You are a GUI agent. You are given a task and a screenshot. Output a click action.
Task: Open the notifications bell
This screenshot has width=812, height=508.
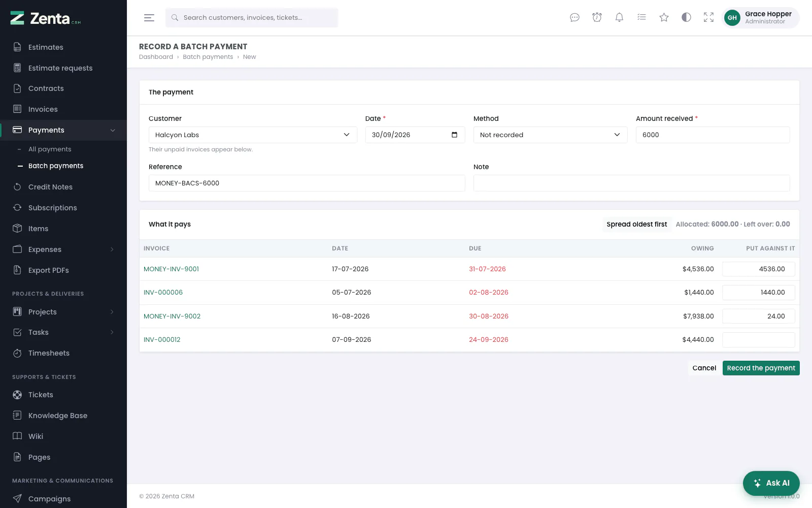point(619,18)
